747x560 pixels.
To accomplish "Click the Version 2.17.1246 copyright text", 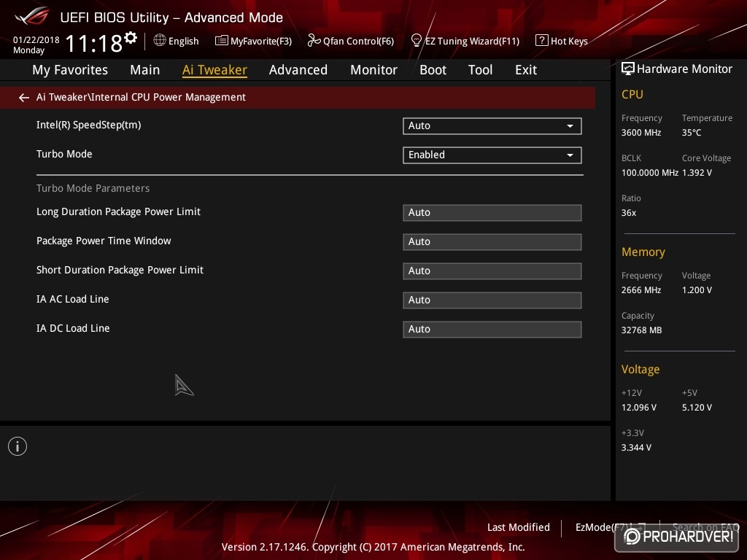I will [373, 547].
